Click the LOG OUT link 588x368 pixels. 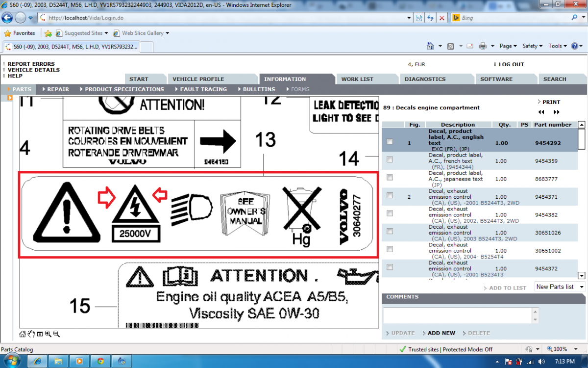(511, 64)
